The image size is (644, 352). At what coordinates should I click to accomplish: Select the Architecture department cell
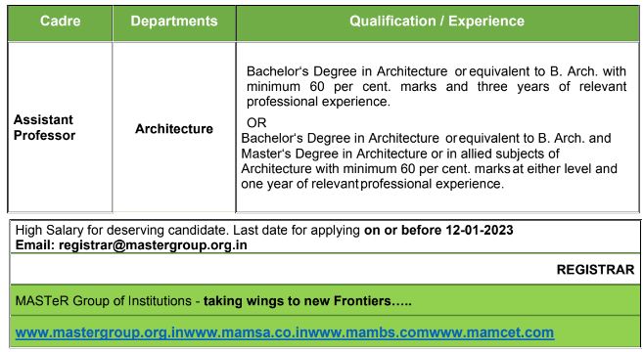point(174,129)
